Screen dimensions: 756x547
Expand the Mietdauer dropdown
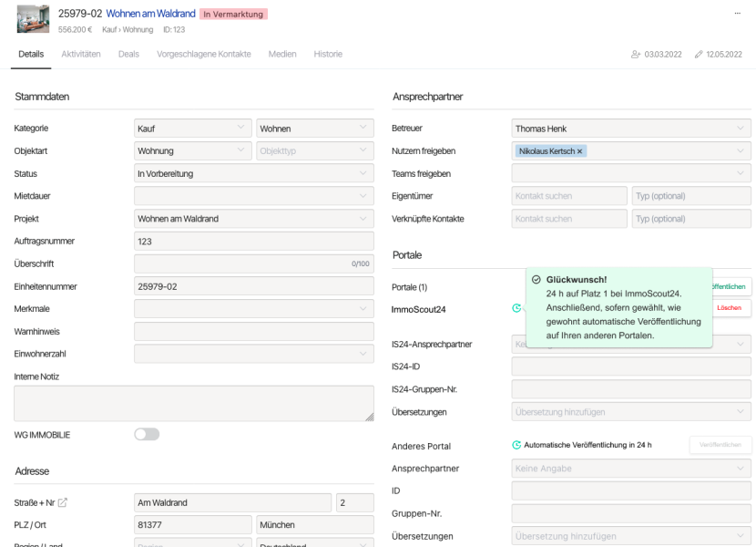click(x=253, y=196)
